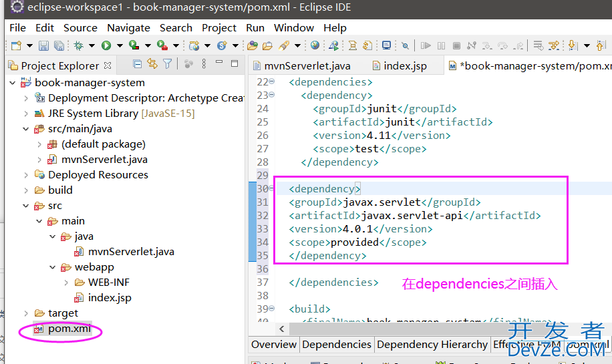This screenshot has height=364, width=612.
Task: Click the Disconnect debug icon
Action: [472, 45]
